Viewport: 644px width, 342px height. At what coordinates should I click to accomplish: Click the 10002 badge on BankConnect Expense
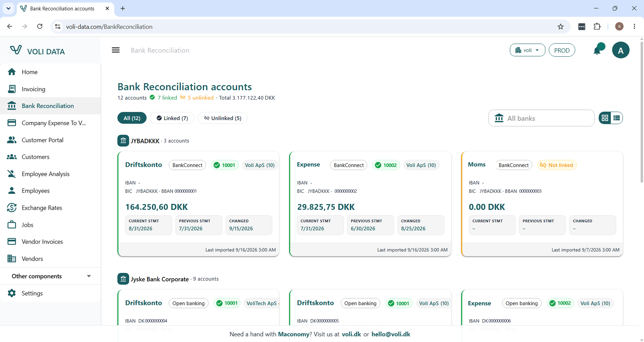pyautogui.click(x=386, y=165)
